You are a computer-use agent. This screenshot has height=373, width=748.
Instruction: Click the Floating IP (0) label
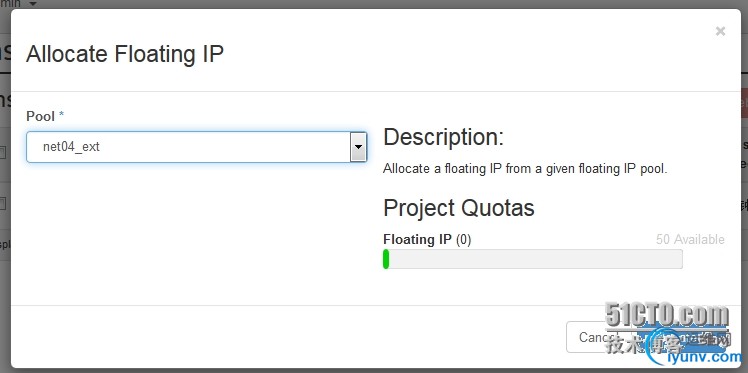point(427,239)
